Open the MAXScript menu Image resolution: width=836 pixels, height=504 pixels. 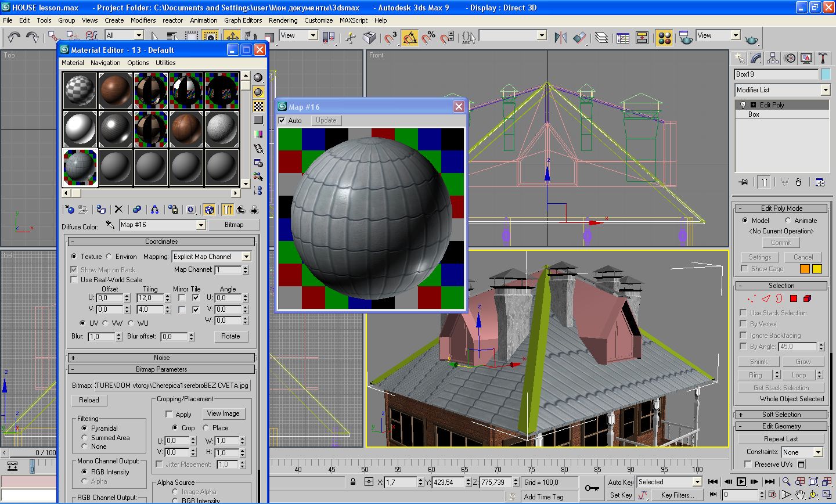(x=354, y=20)
